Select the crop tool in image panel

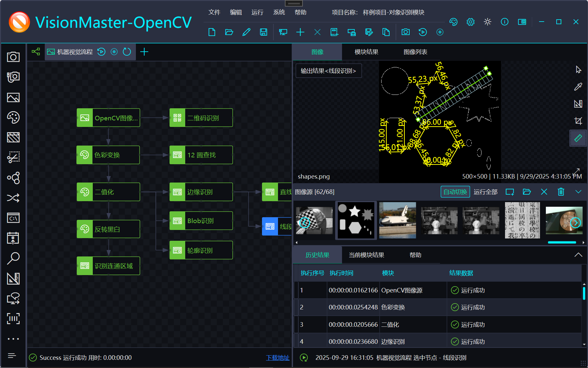pos(578,121)
